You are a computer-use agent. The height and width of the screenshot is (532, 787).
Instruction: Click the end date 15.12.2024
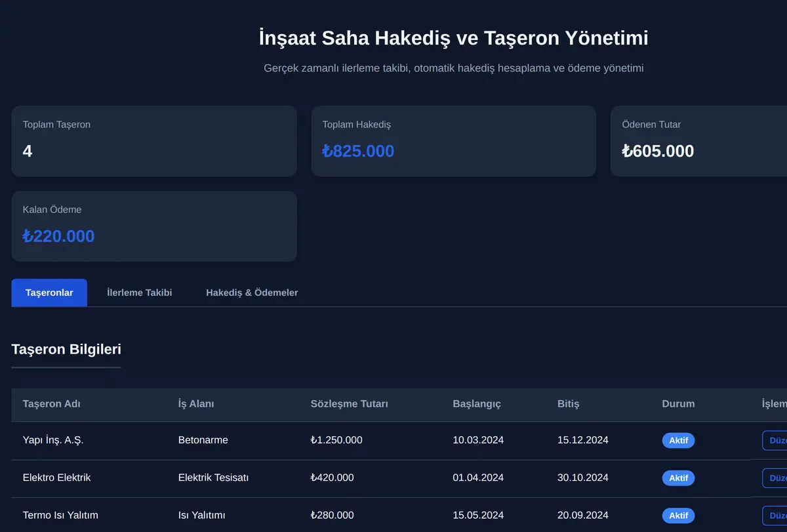click(x=583, y=440)
